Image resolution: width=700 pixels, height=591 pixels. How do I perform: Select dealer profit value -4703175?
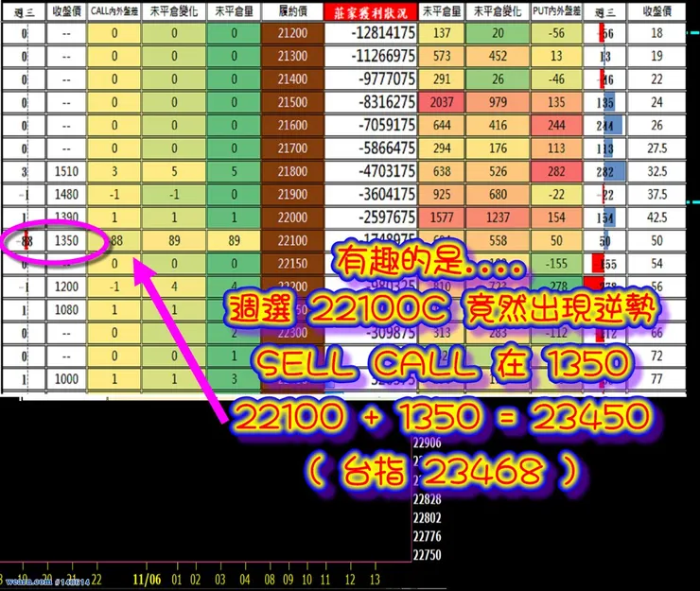pos(371,171)
